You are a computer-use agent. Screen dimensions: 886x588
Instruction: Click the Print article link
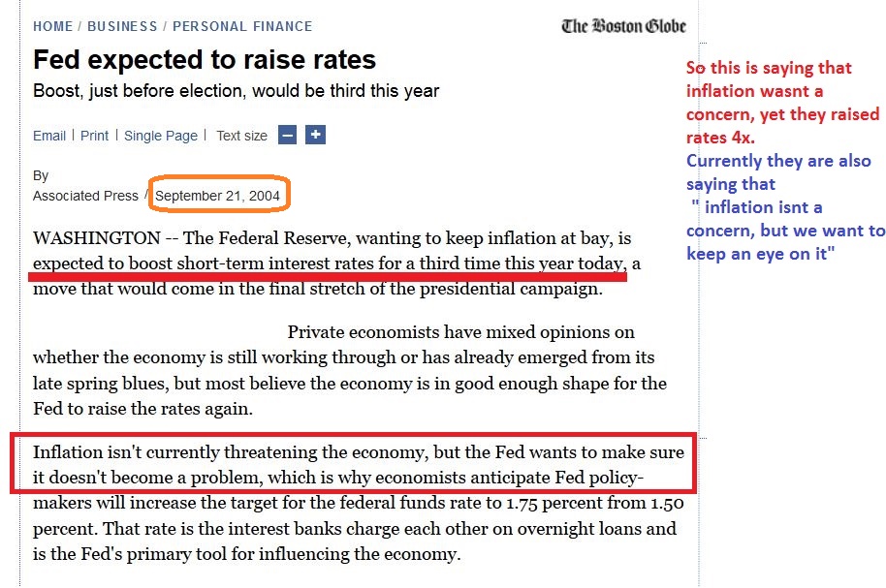tap(94, 136)
